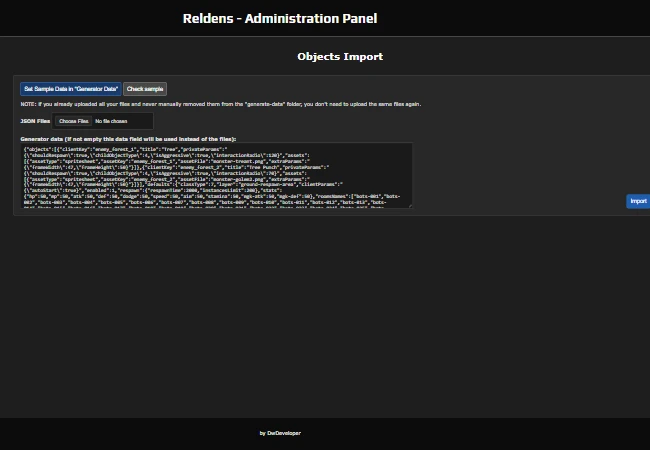
Task: Click the Objects Import heading
Action: point(340,56)
